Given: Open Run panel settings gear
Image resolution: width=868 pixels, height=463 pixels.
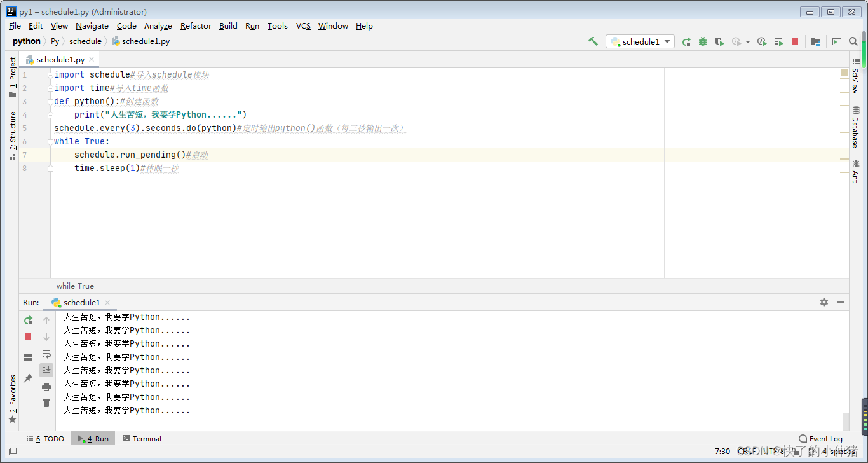Looking at the screenshot, I should 824,302.
